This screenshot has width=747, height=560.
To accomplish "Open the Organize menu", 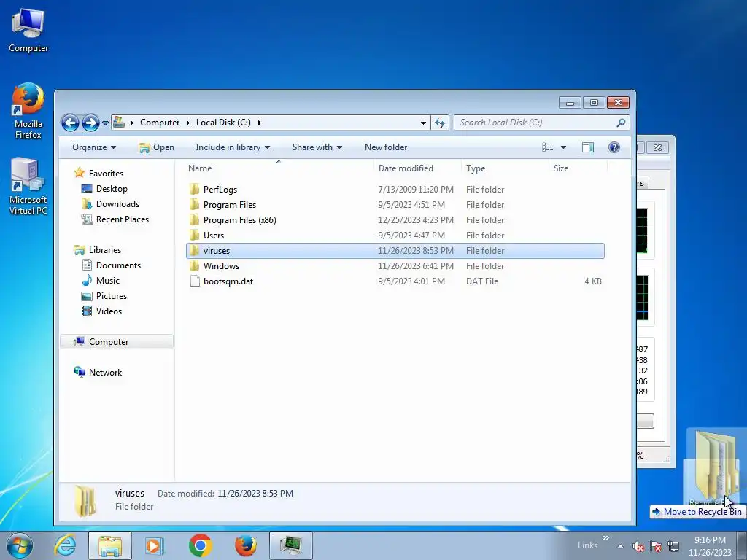I will (x=94, y=147).
